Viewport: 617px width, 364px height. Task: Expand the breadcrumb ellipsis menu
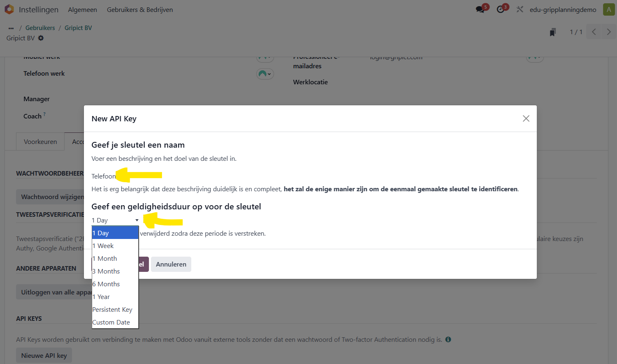point(11,28)
